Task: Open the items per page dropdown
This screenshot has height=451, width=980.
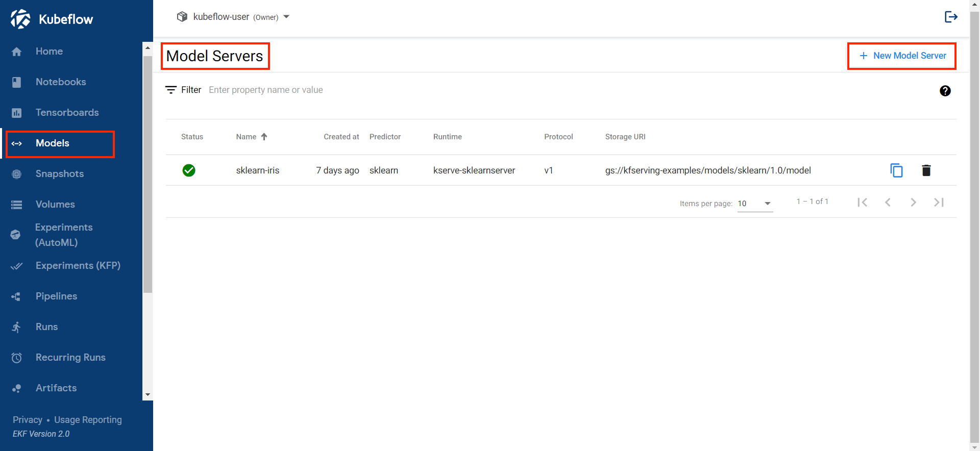Action: pos(755,204)
